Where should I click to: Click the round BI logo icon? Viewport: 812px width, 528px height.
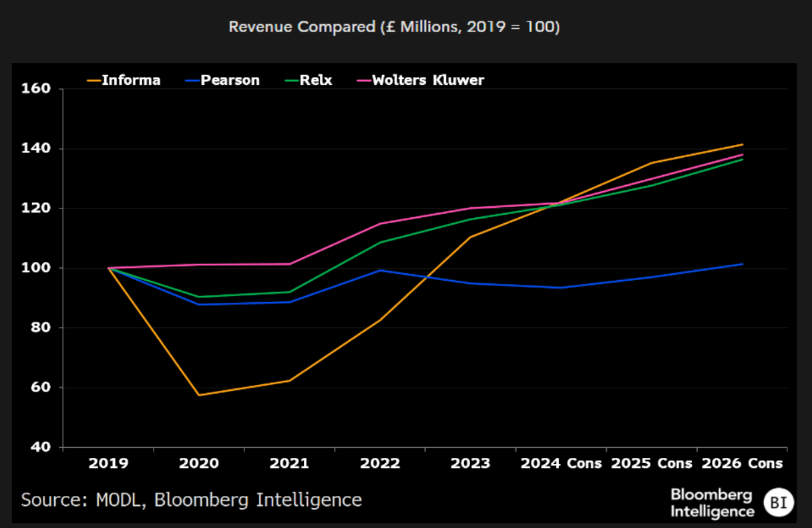click(779, 503)
